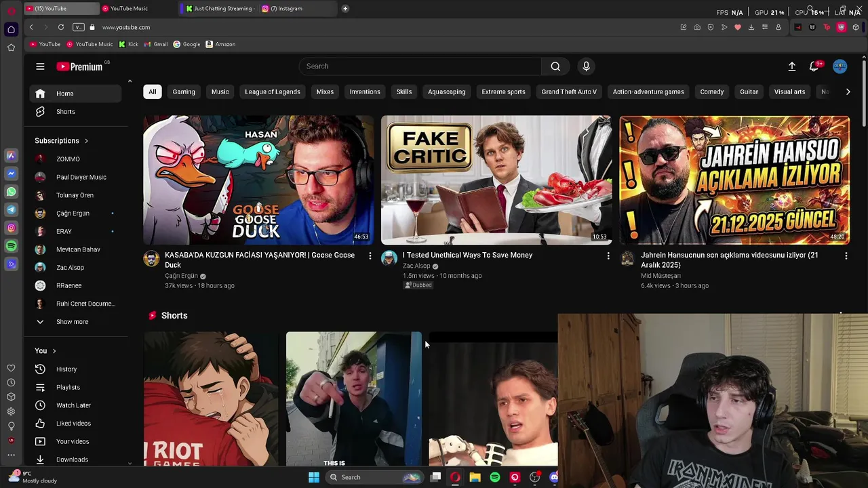Open Instagram in the Opera sidebar

click(11, 228)
